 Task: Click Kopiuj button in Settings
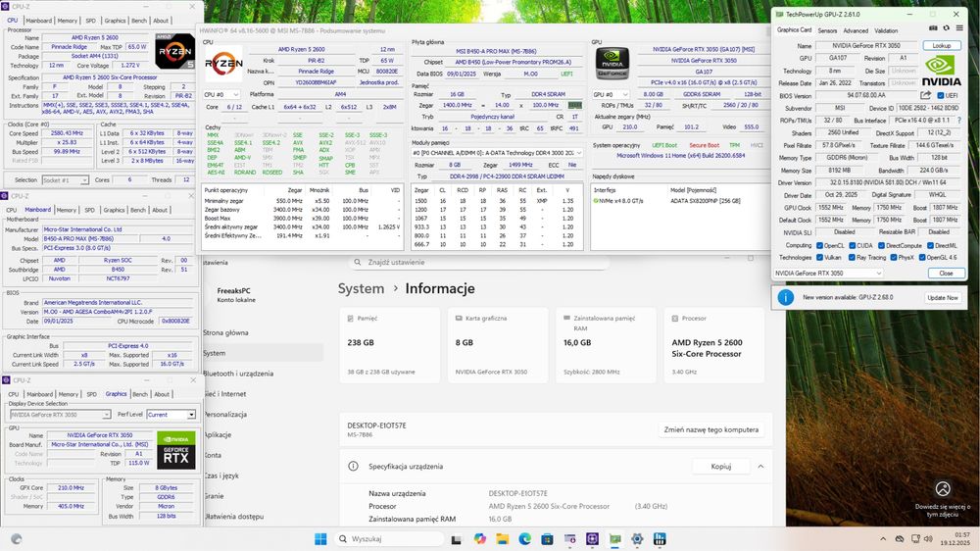(x=720, y=467)
